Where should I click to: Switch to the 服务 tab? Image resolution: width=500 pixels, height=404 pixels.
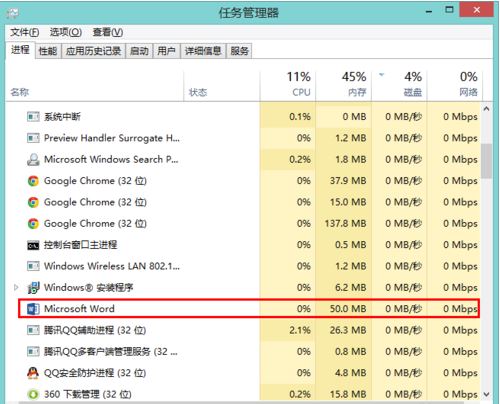coord(239,51)
